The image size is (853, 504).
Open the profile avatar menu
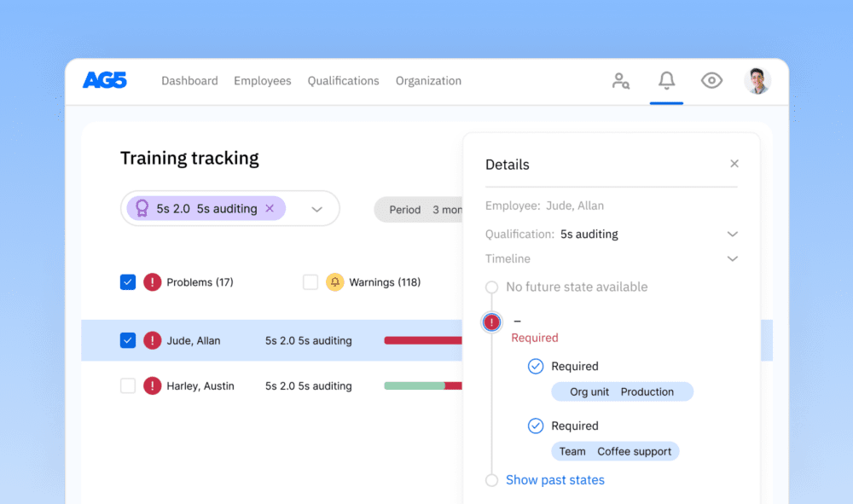[757, 80]
